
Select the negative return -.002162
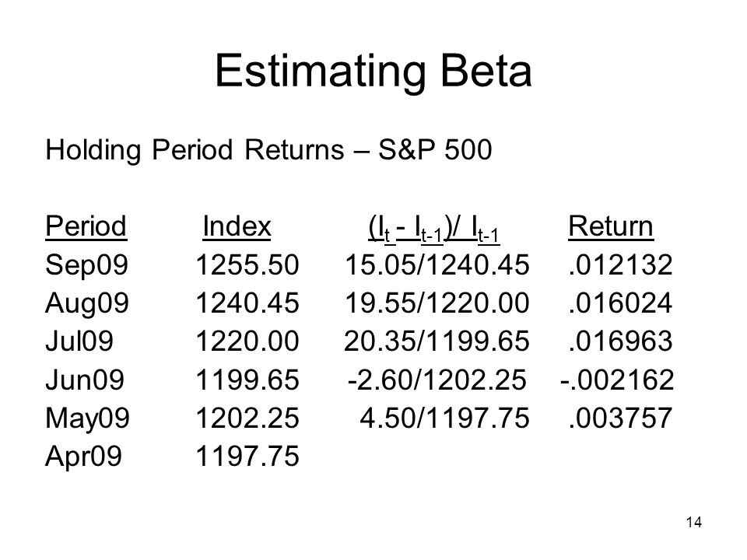617,380
